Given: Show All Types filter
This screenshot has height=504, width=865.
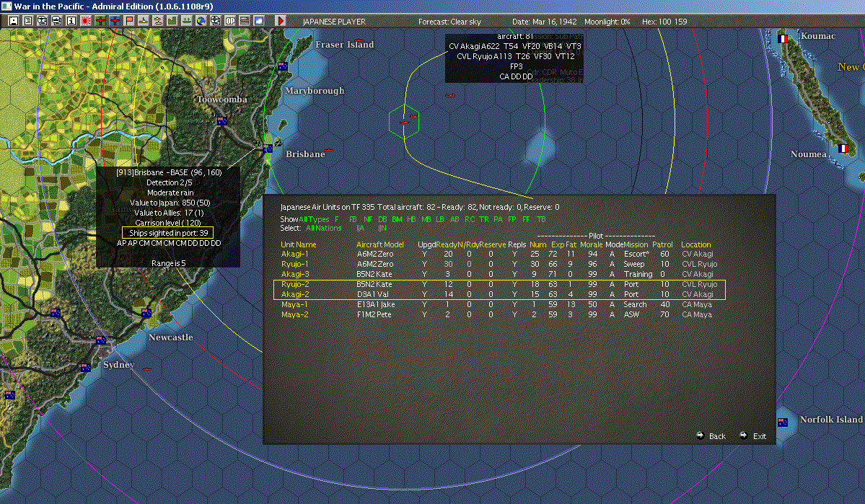Looking at the screenshot, I should pyautogui.click(x=314, y=219).
